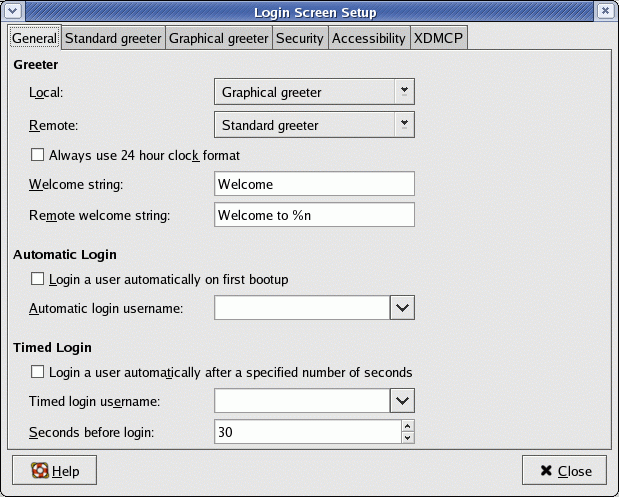Decrease Seconds before login with down arrow
Screen dimensions: 619x497
click(x=407, y=437)
